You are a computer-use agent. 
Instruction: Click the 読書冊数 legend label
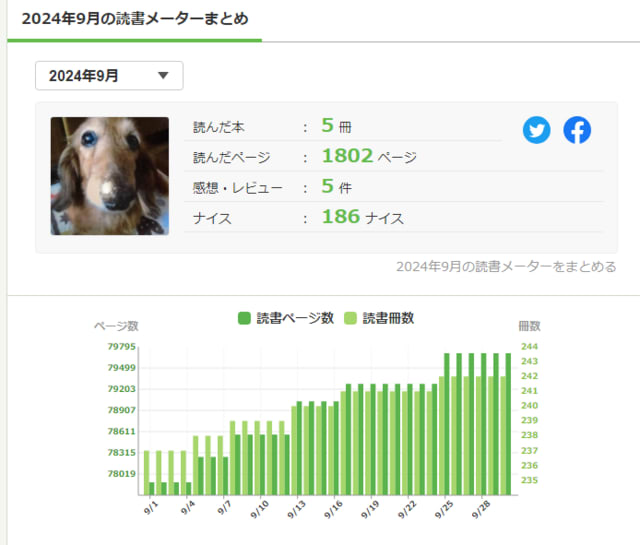(x=388, y=318)
